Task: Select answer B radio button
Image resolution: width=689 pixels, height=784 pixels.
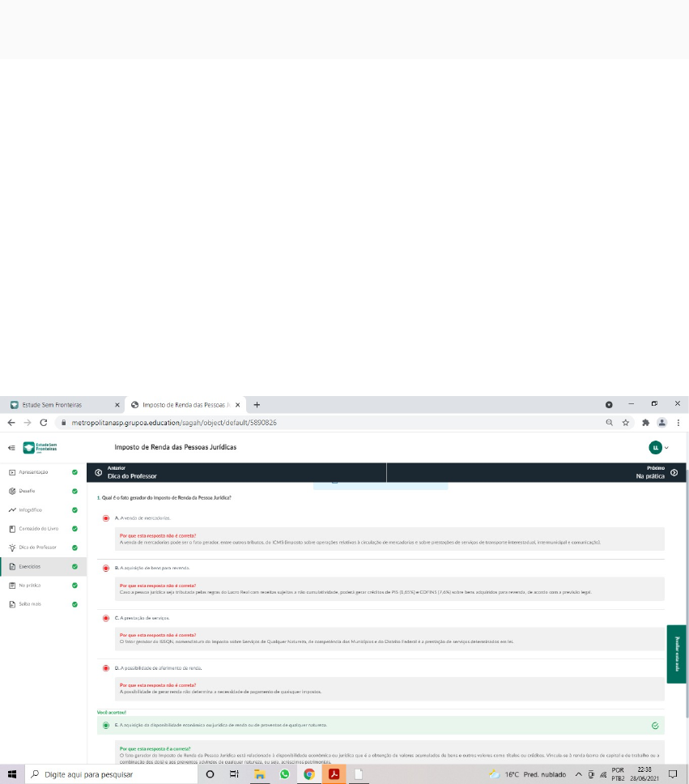Action: click(106, 569)
